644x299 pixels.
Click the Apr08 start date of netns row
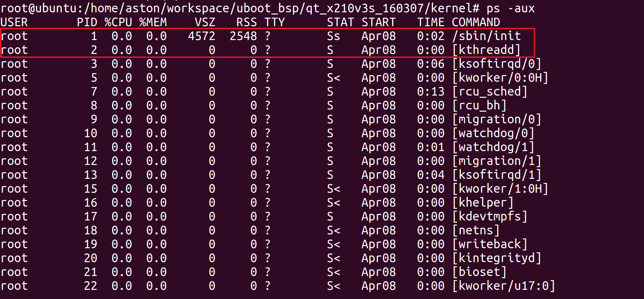[379, 230]
